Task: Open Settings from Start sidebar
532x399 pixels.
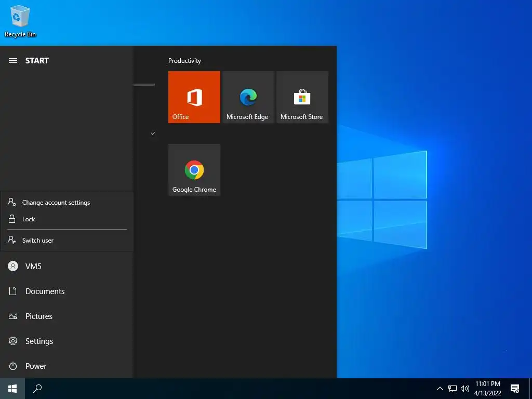Action: tap(67, 341)
